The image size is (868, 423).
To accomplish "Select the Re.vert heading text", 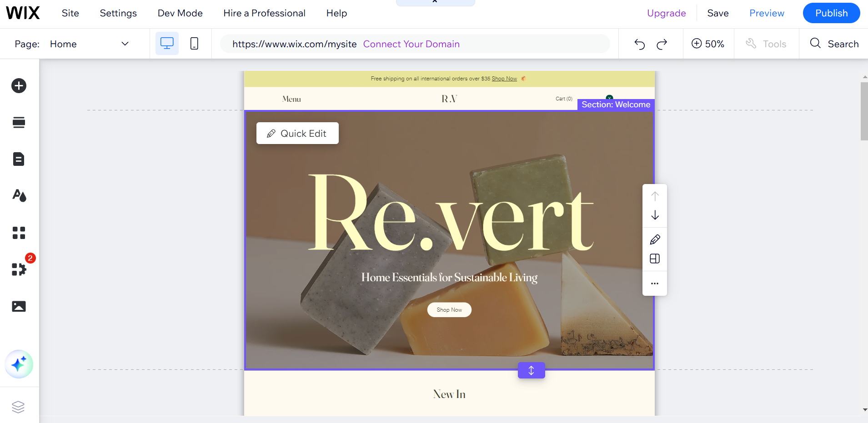I will point(451,212).
